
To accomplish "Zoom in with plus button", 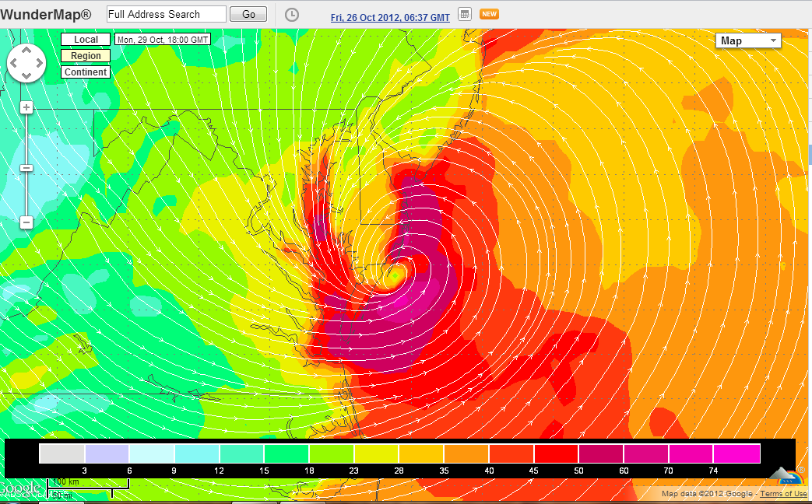I will tap(26, 107).
